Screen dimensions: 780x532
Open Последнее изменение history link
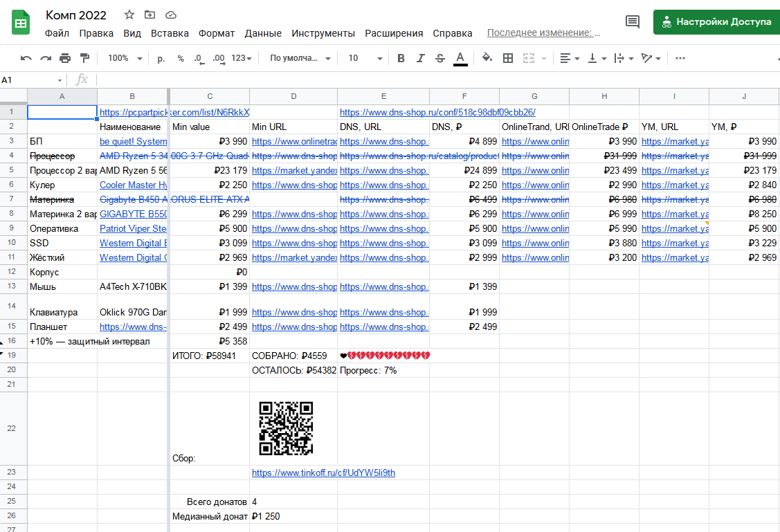(544, 33)
